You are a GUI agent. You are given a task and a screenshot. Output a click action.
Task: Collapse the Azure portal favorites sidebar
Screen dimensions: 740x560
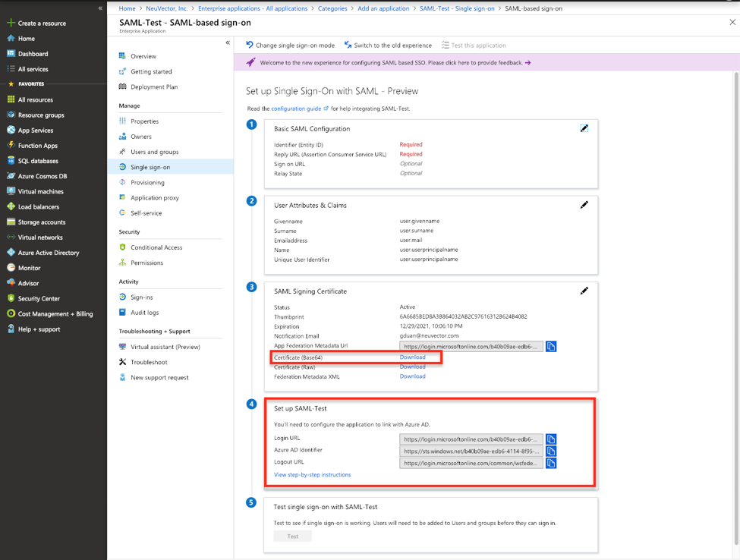coord(99,8)
